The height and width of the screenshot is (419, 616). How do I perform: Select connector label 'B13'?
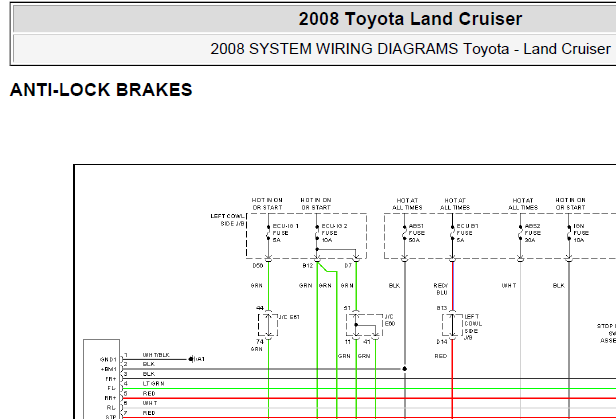[x=442, y=308]
